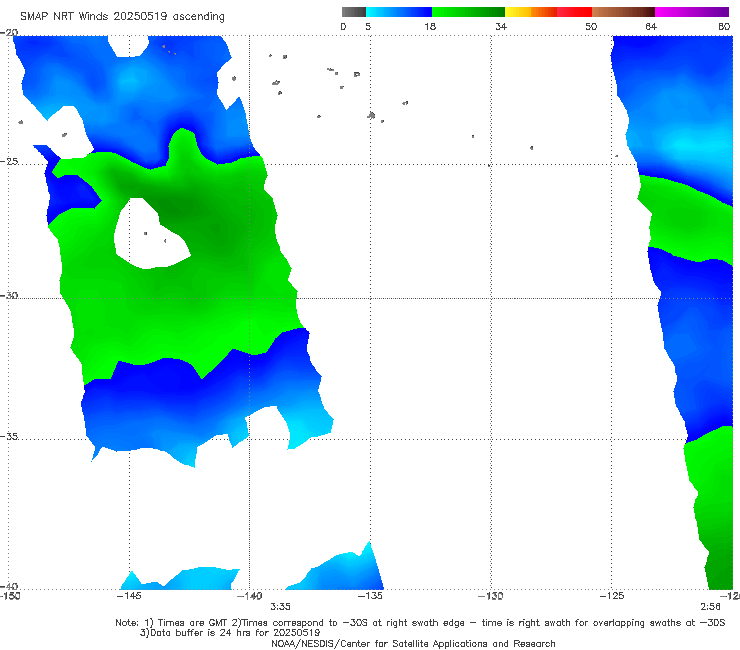This screenshot has height=650, width=740.
Task: Click the longitude label '-130'
Action: tap(490, 596)
